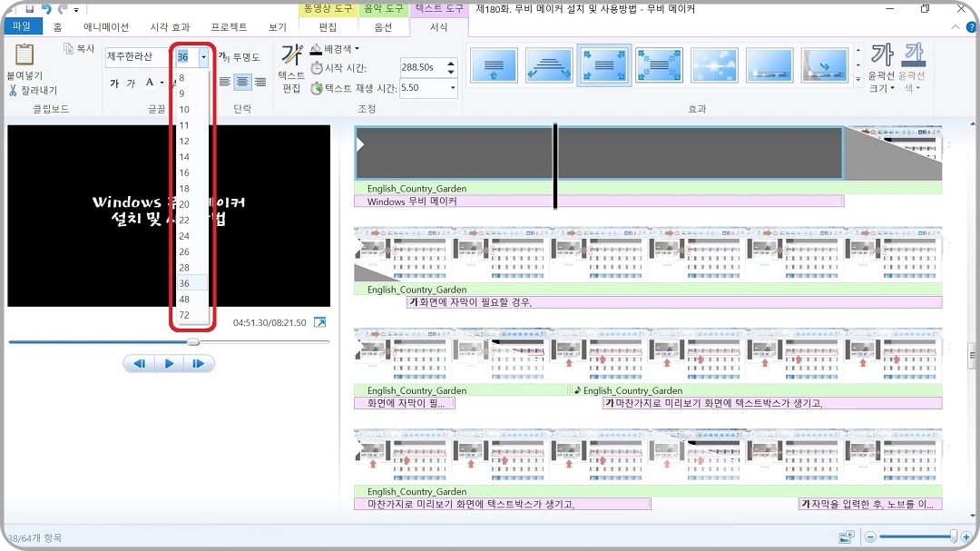Screen dimensions: 980x551
Task: Select the 옵션 tab under 음악 도구
Action: 383,27
